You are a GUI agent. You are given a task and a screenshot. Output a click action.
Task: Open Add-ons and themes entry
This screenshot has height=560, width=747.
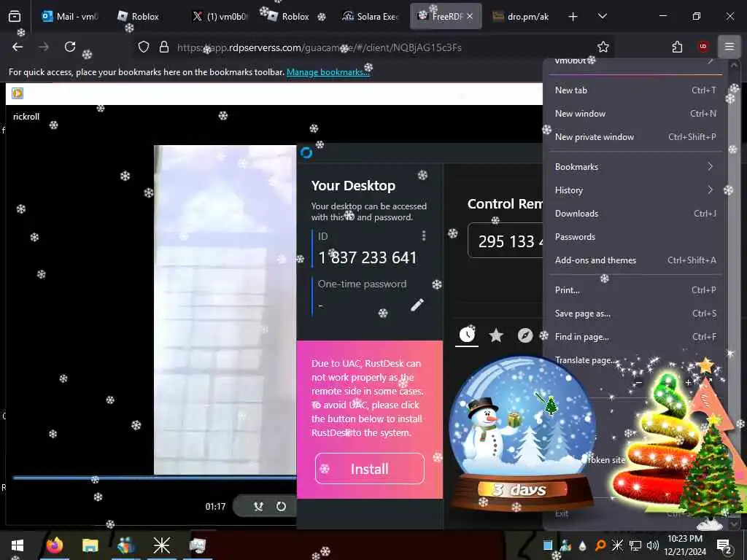(635, 260)
